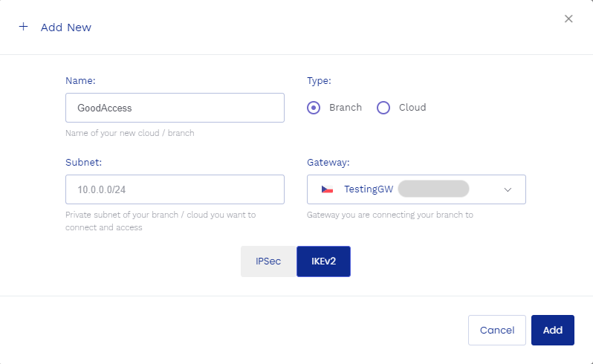Click the Branch option label text
The width and height of the screenshot is (593, 364).
pyautogui.click(x=346, y=108)
